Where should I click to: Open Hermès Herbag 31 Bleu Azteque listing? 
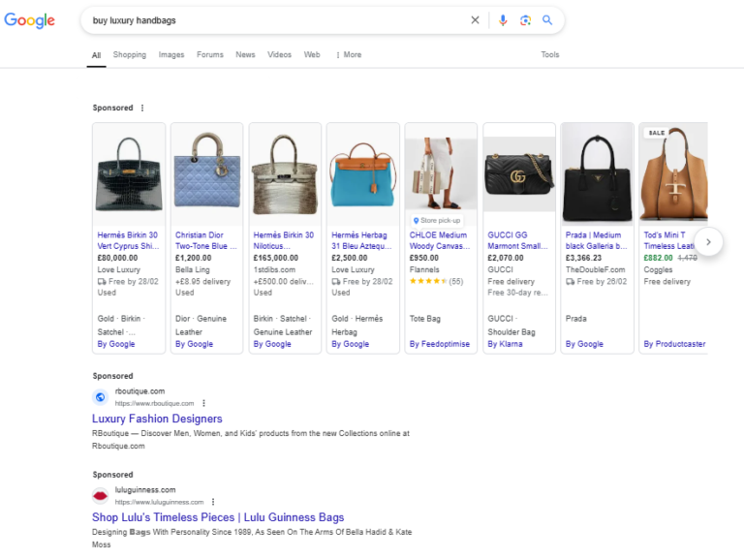click(x=361, y=240)
